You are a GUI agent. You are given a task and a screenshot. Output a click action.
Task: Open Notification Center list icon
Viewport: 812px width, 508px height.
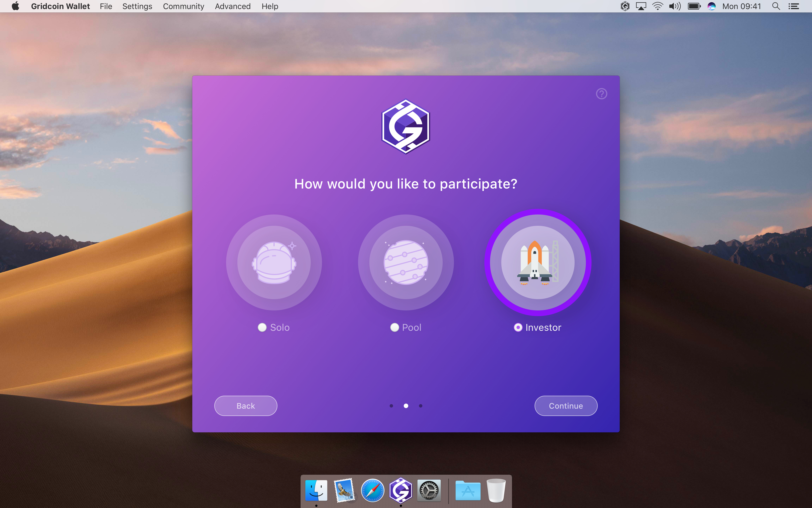[x=794, y=6]
